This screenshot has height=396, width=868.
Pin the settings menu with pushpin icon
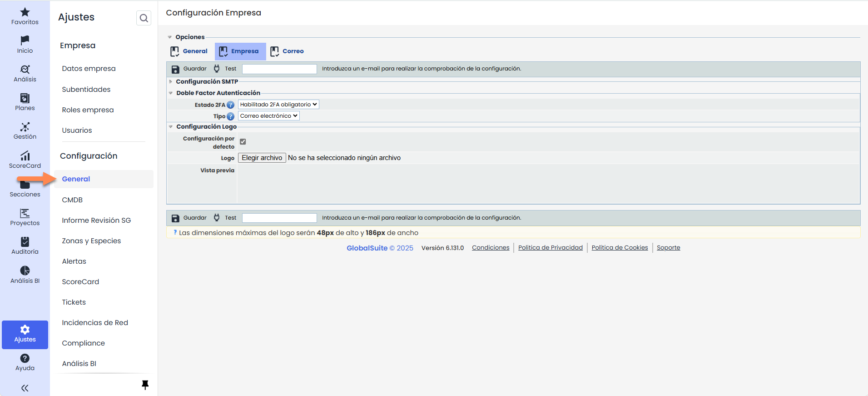pos(145,385)
